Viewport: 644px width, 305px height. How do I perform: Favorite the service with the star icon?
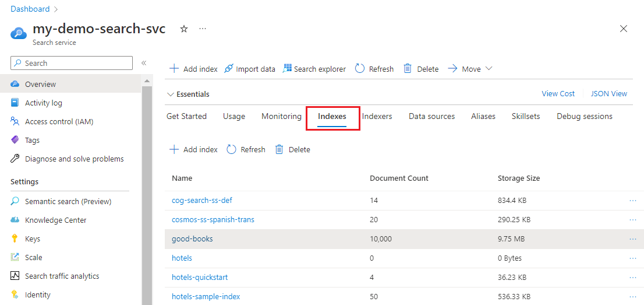coord(184,29)
